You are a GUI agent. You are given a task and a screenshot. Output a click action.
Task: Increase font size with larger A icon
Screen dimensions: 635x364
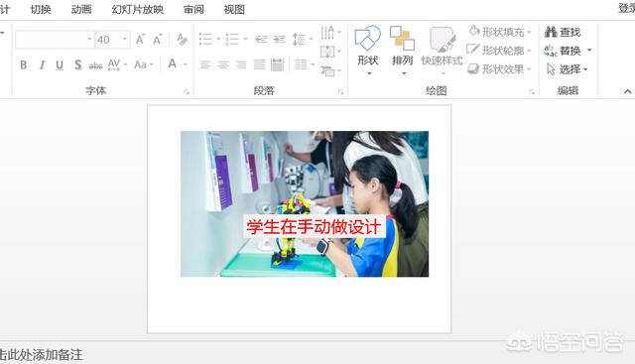[x=140, y=40]
